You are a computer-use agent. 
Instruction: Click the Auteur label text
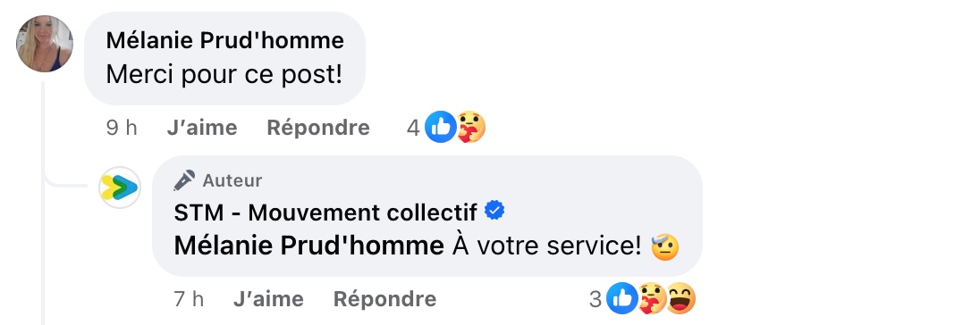232,181
